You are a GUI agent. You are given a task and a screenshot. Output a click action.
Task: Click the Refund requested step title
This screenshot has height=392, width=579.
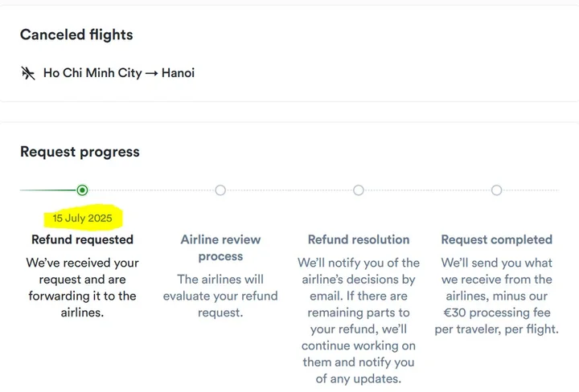[x=82, y=239]
